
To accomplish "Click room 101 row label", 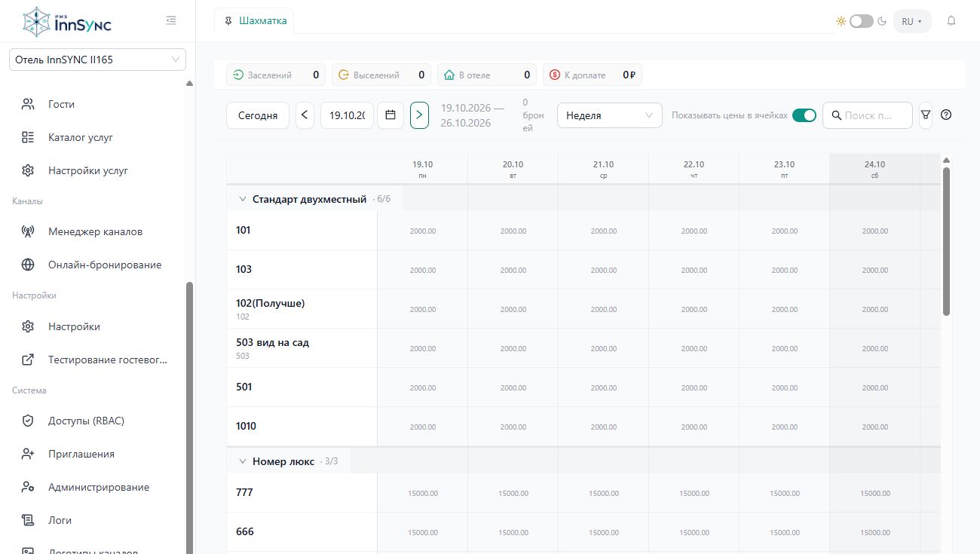I will point(302,231).
